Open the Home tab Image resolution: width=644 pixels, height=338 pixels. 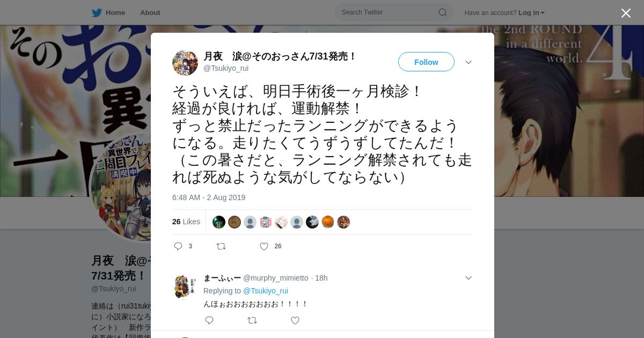point(109,13)
